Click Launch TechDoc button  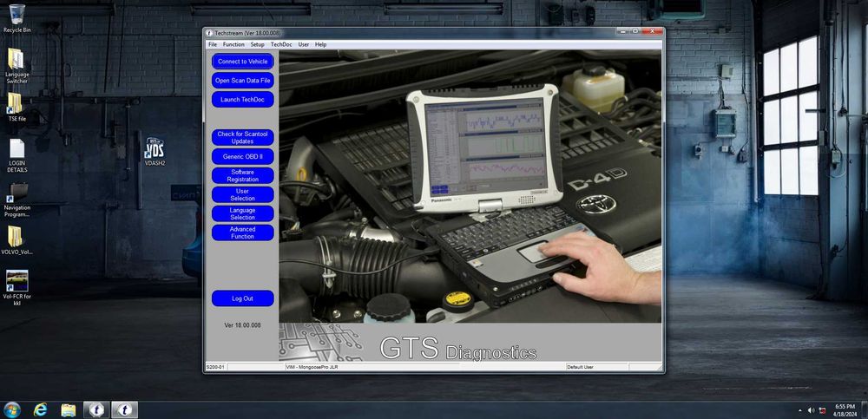click(x=242, y=100)
